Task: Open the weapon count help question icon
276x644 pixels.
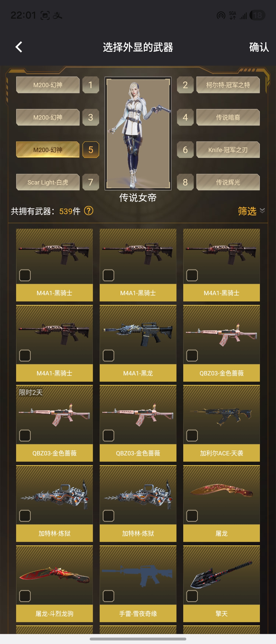Action: pos(89,211)
